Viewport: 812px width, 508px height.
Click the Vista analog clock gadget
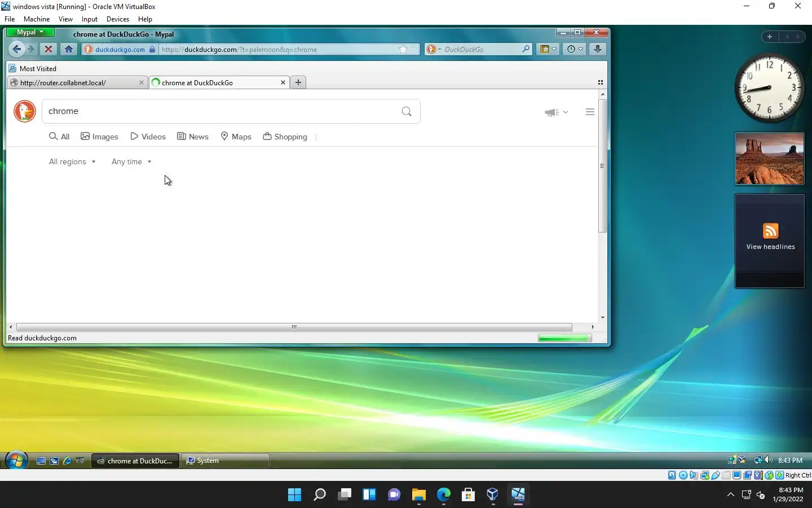tap(770, 88)
